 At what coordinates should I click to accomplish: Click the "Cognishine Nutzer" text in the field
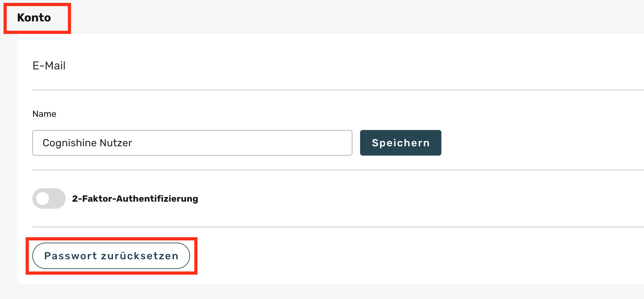[x=87, y=143]
